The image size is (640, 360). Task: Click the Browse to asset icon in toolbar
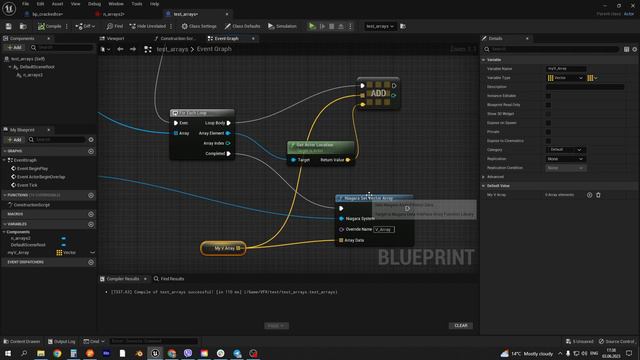23,26
